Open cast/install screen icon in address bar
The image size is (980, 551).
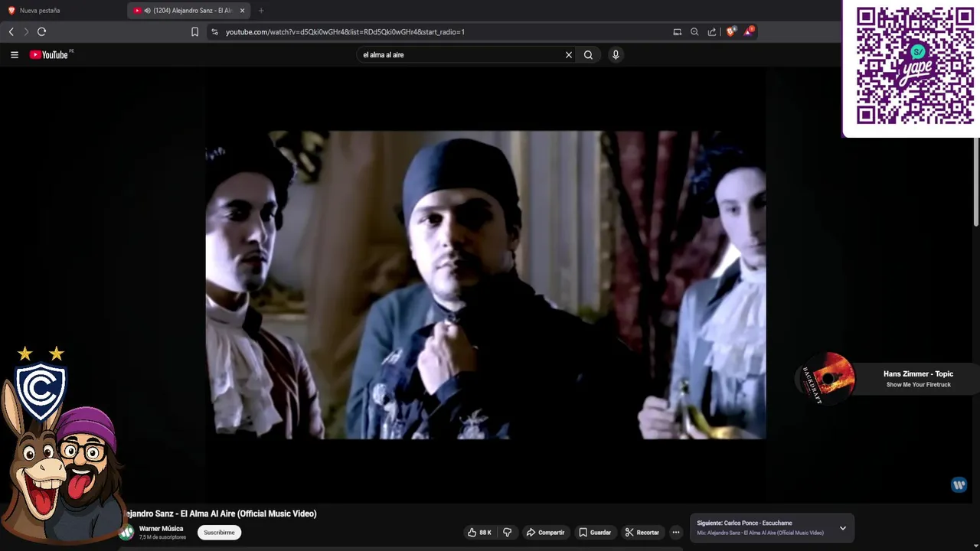[677, 31]
